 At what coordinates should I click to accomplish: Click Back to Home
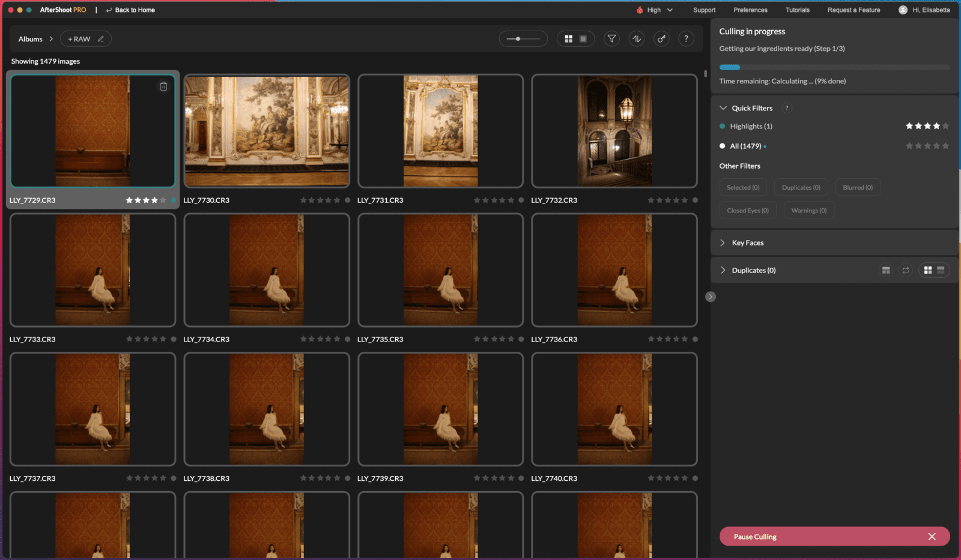(x=130, y=10)
